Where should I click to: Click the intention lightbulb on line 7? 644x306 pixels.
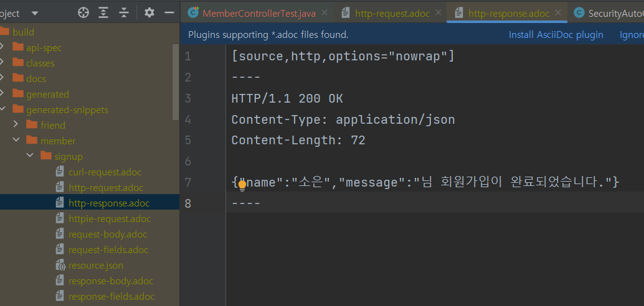[x=242, y=185]
